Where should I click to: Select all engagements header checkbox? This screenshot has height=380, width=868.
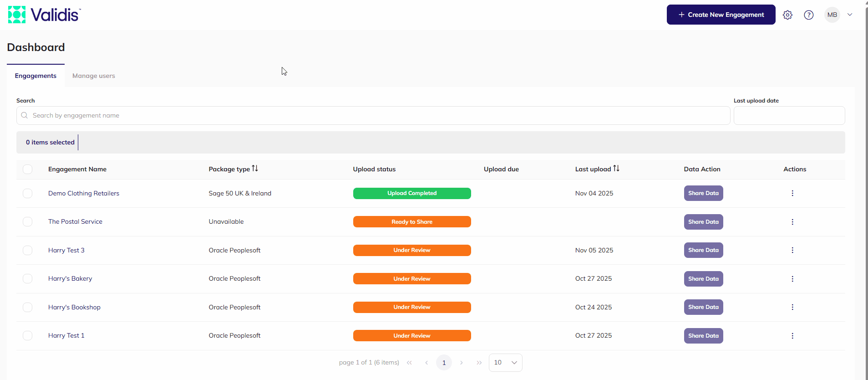[28, 169]
